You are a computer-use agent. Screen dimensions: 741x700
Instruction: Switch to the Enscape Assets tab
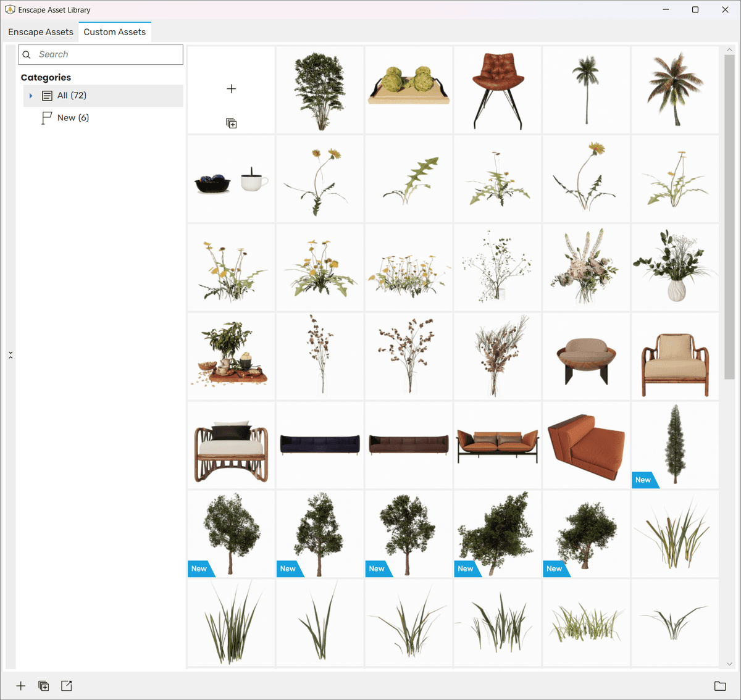point(41,32)
